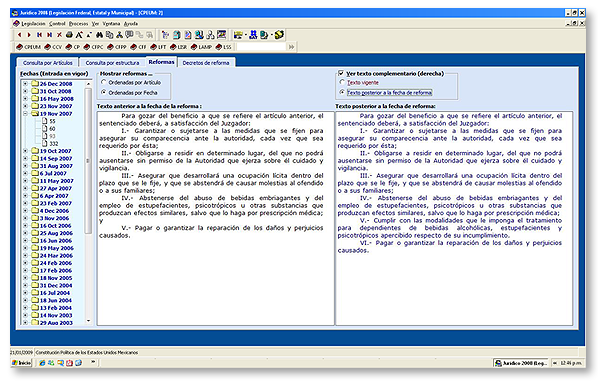The height and width of the screenshot is (388, 598).
Task: Open Internet Explorer quick launch icon
Action: pyautogui.click(x=42, y=363)
